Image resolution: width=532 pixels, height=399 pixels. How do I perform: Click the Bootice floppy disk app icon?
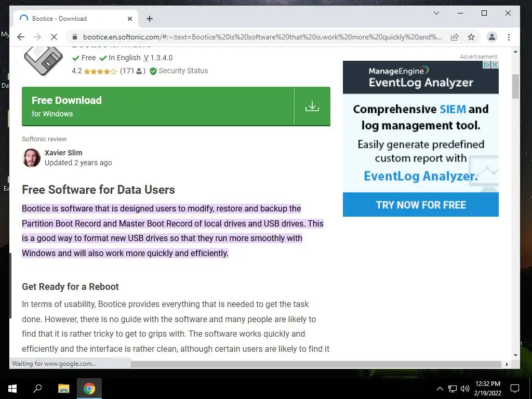(44, 60)
